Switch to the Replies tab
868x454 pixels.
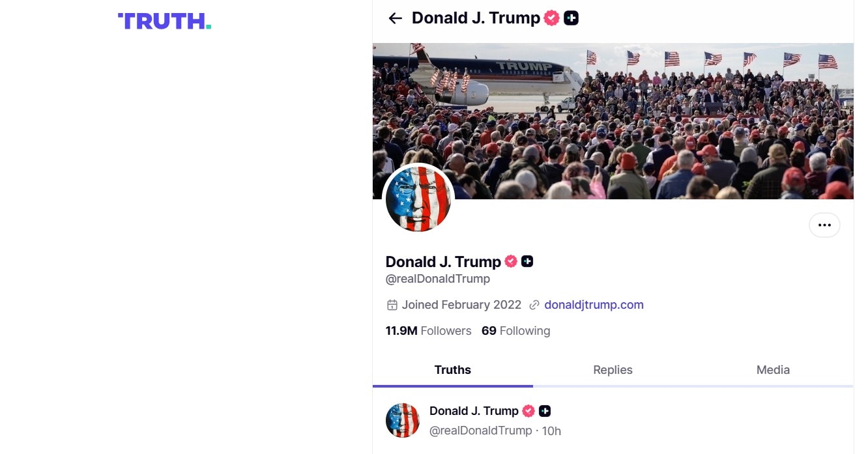pyautogui.click(x=613, y=369)
